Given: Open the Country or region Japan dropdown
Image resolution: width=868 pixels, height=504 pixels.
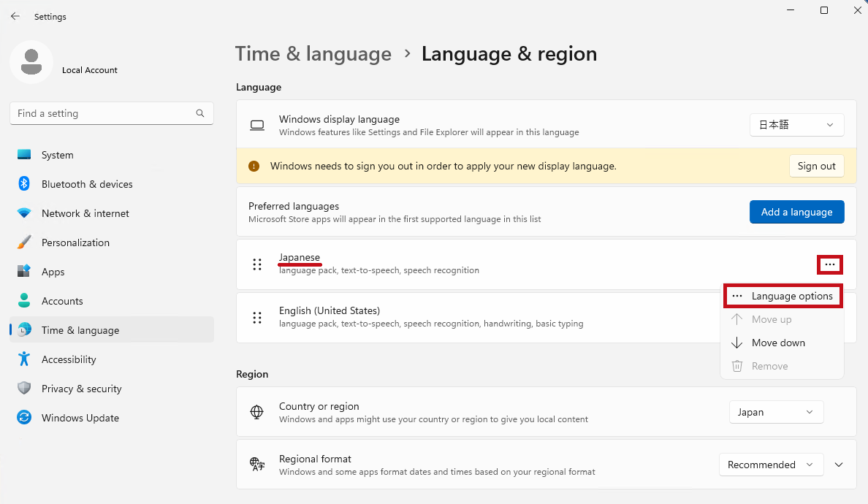Looking at the screenshot, I should pos(776,412).
